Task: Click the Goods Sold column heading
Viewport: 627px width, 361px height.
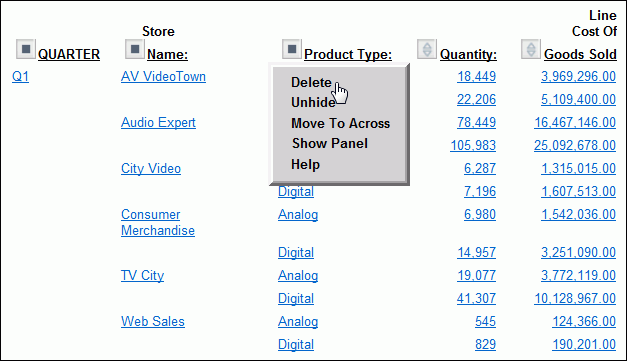Action: click(x=580, y=54)
